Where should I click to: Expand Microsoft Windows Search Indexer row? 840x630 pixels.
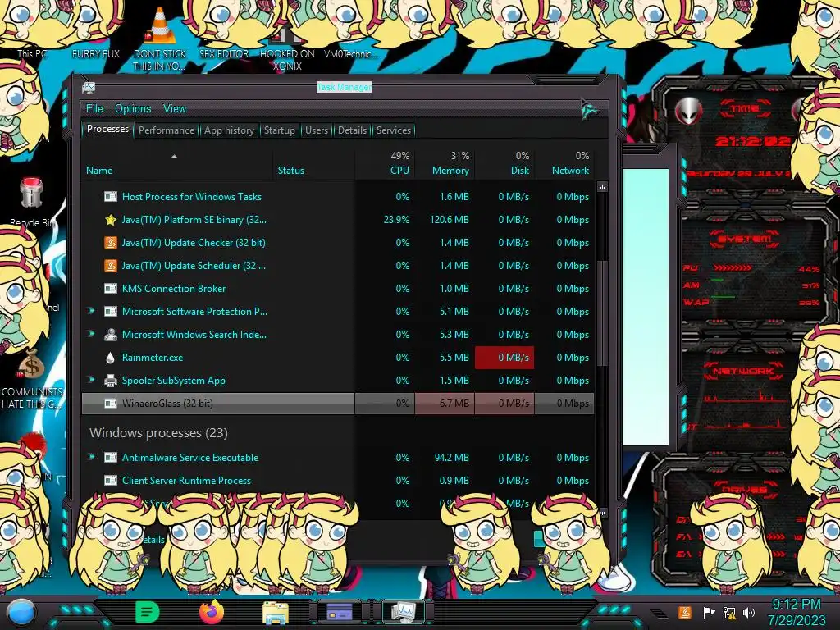pos(91,334)
